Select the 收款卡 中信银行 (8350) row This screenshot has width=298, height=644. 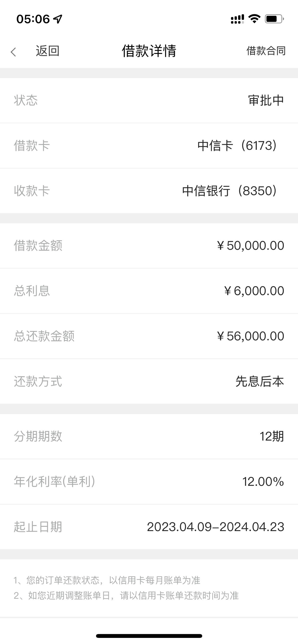[149, 191]
